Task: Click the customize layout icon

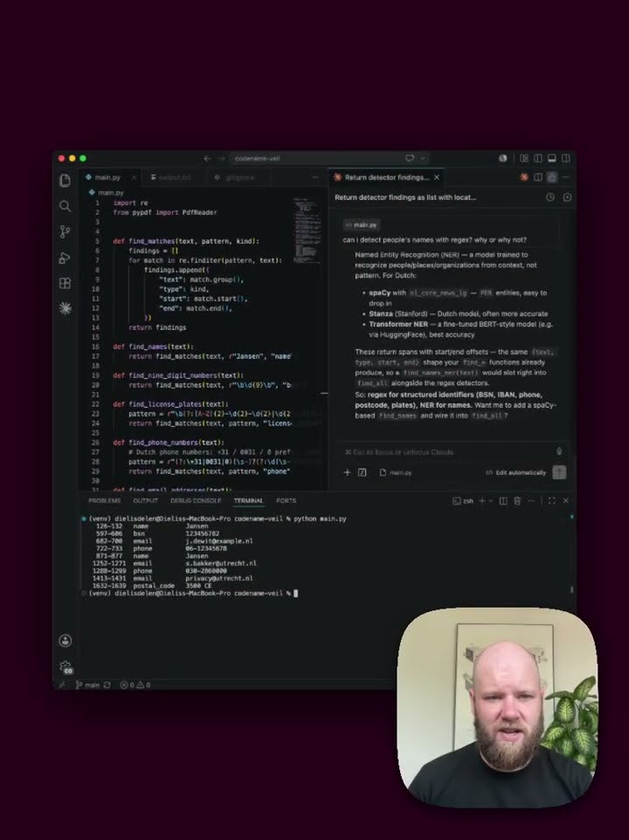Action: click(524, 158)
